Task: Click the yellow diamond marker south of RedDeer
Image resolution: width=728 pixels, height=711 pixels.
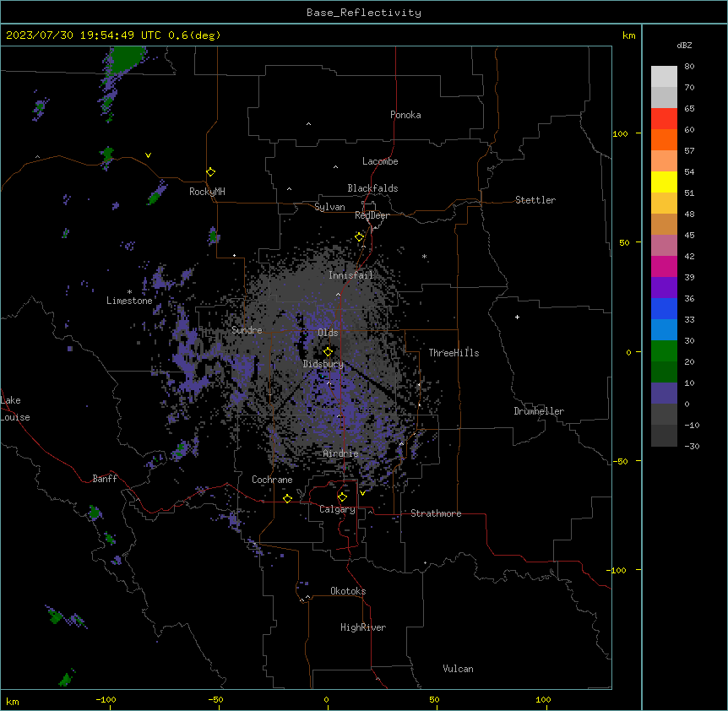Action: 360,237
